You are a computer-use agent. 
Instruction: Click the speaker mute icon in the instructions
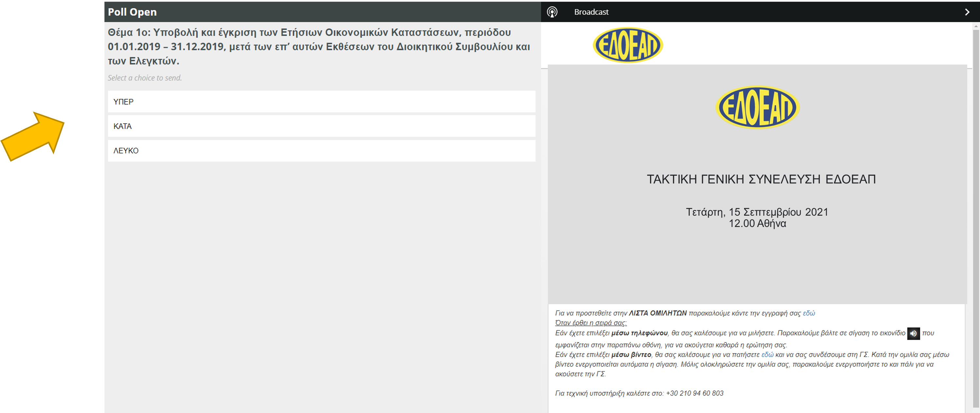pos(913,333)
